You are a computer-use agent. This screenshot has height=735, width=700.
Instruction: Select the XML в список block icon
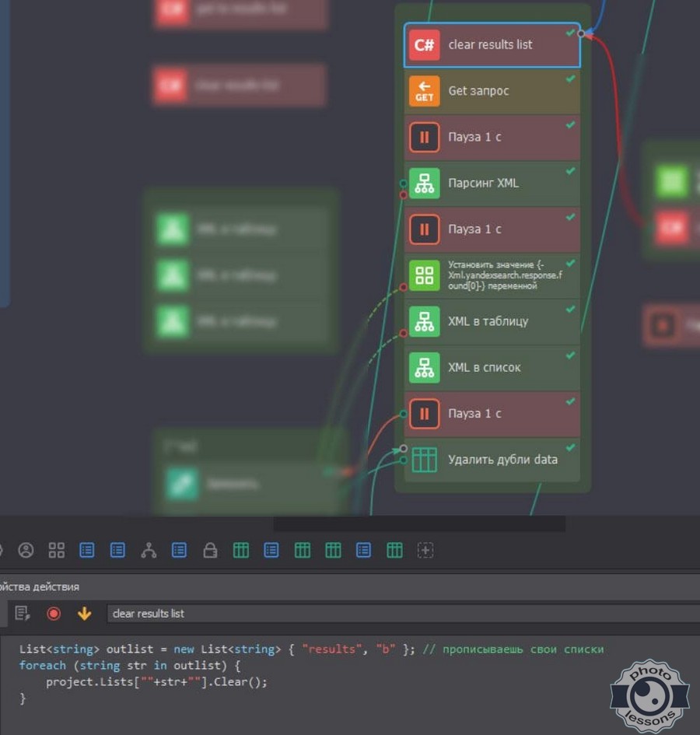point(424,367)
